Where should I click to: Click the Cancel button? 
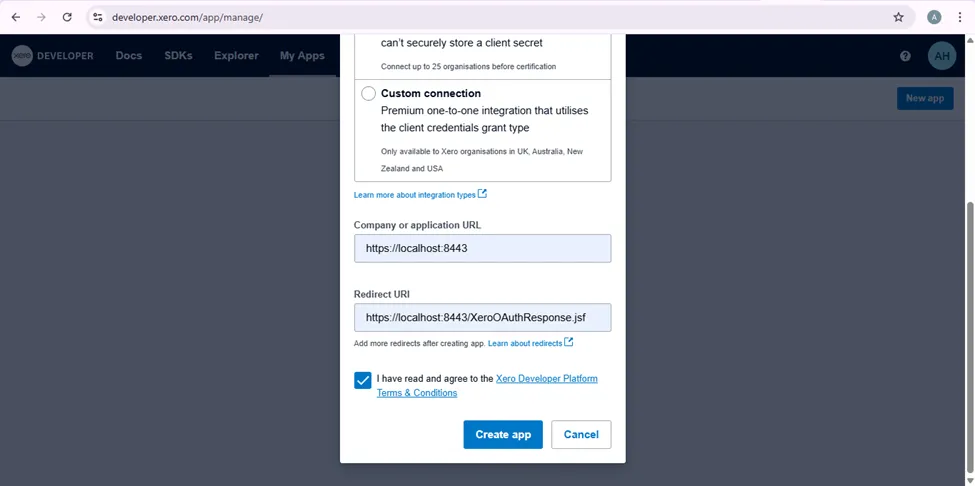pyautogui.click(x=581, y=434)
